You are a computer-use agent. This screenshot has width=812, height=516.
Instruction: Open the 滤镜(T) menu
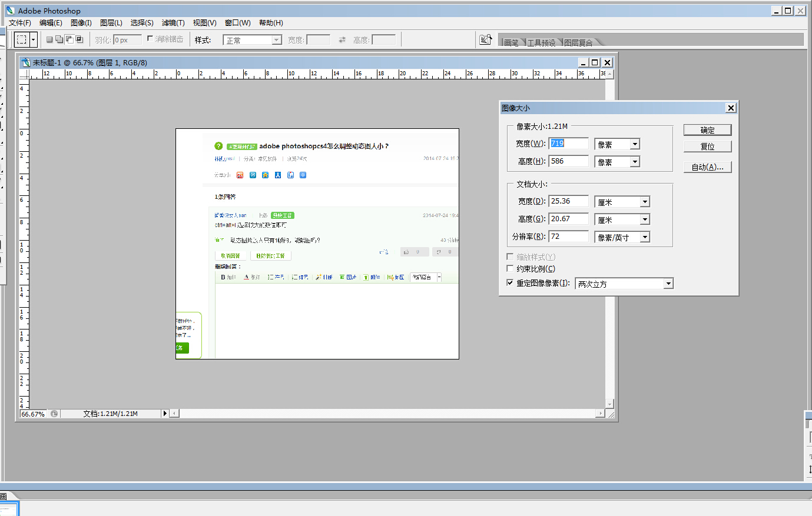(x=173, y=23)
